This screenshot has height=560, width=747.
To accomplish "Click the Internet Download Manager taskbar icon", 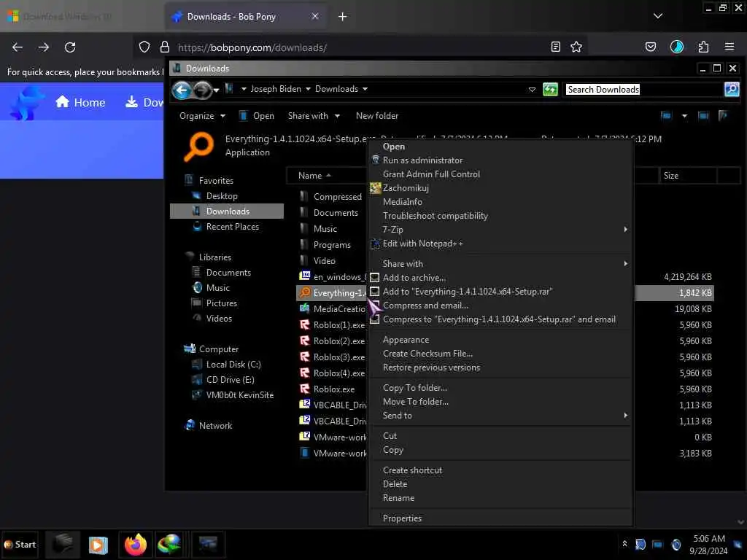I will (169, 545).
